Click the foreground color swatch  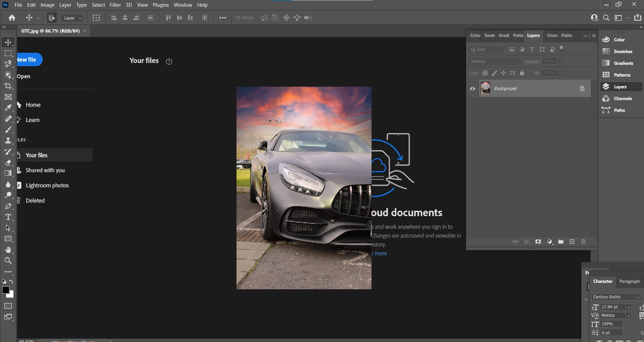[5, 290]
